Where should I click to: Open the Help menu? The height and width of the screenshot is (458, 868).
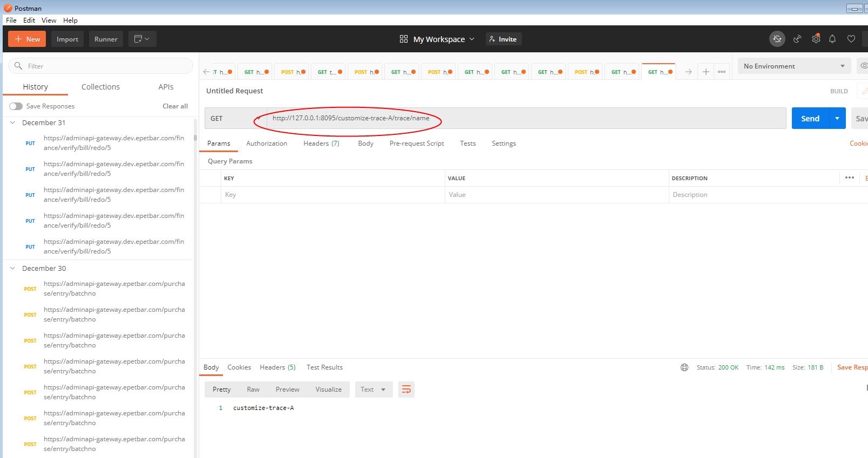[70, 20]
